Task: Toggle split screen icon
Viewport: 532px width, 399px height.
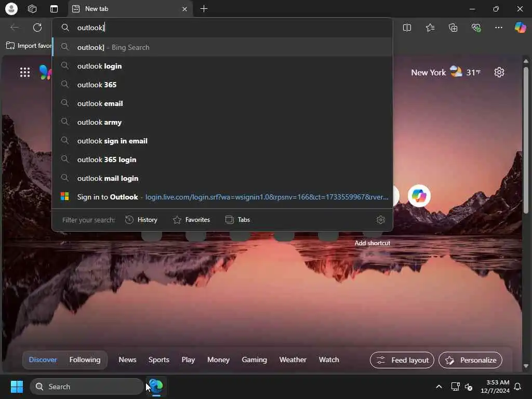Action: pos(407,28)
